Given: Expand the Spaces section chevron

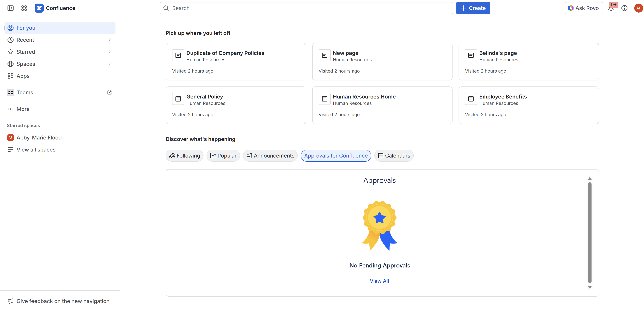Looking at the screenshot, I should pyautogui.click(x=109, y=64).
